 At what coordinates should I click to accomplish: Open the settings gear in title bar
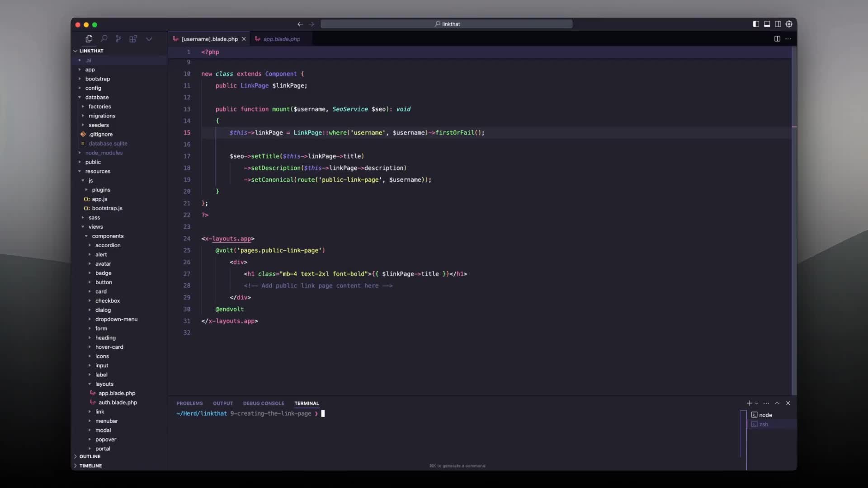click(x=789, y=24)
